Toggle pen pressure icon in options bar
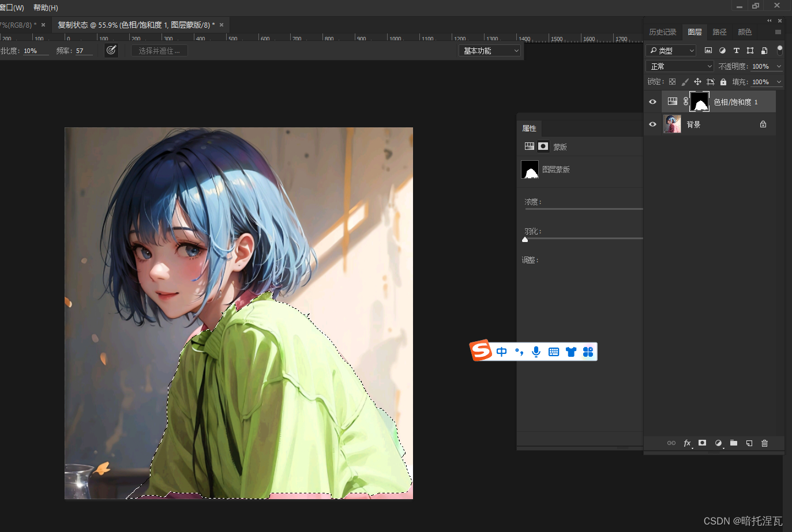792x532 pixels. click(x=111, y=50)
